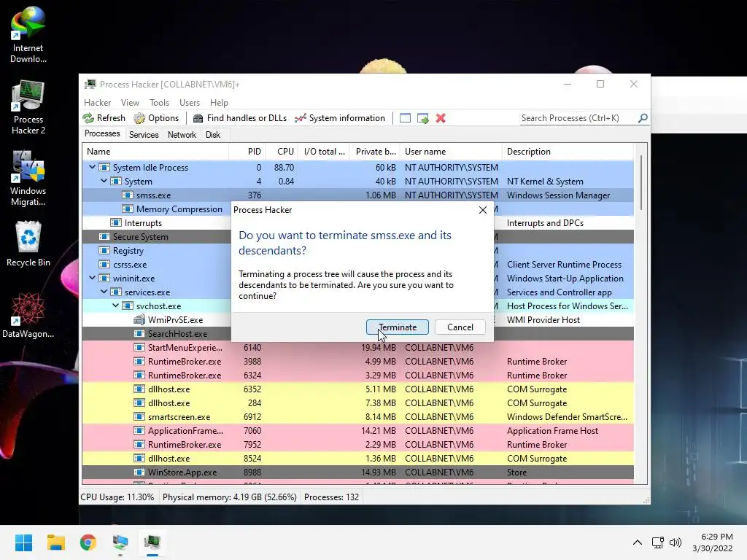747x560 pixels.
Task: Switch to the Disk tab
Action: tap(213, 135)
